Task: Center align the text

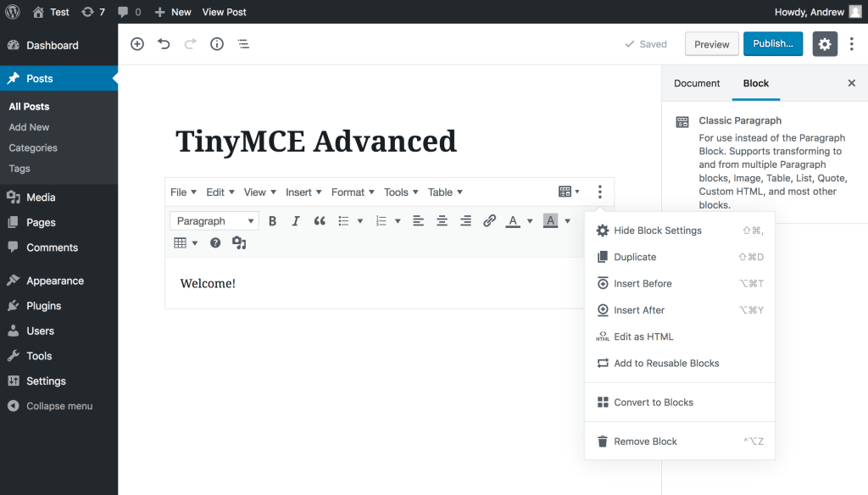Action: 442,221
